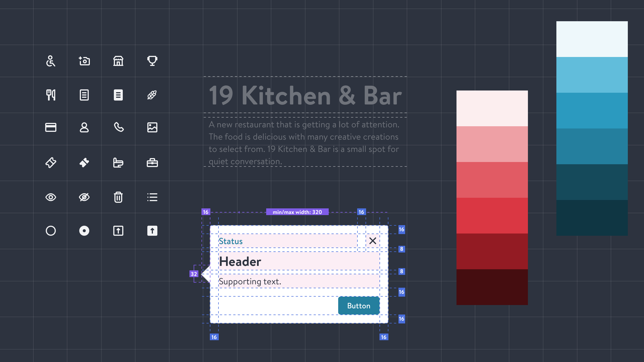
Task: Click the trash can delete icon
Action: click(118, 197)
